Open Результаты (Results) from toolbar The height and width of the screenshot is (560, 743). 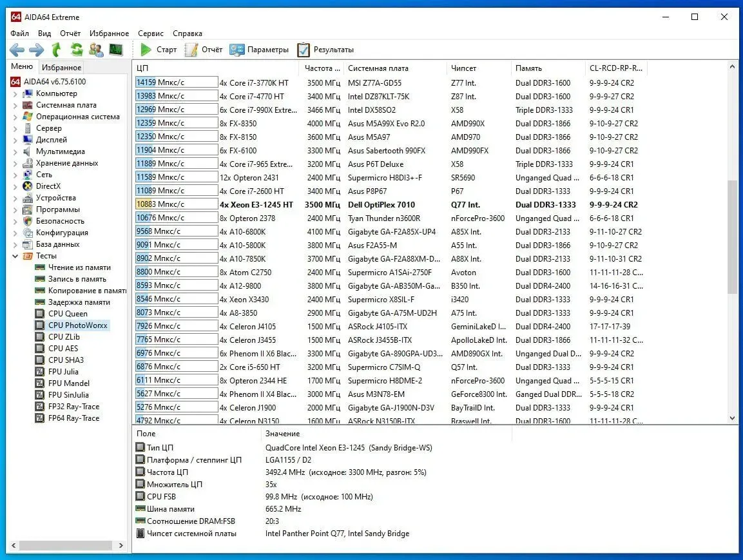tap(325, 50)
